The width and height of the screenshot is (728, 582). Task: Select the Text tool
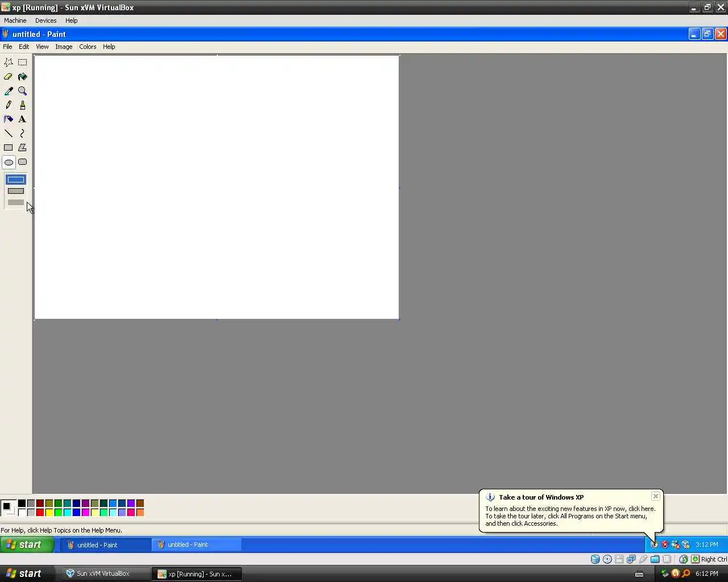23,119
